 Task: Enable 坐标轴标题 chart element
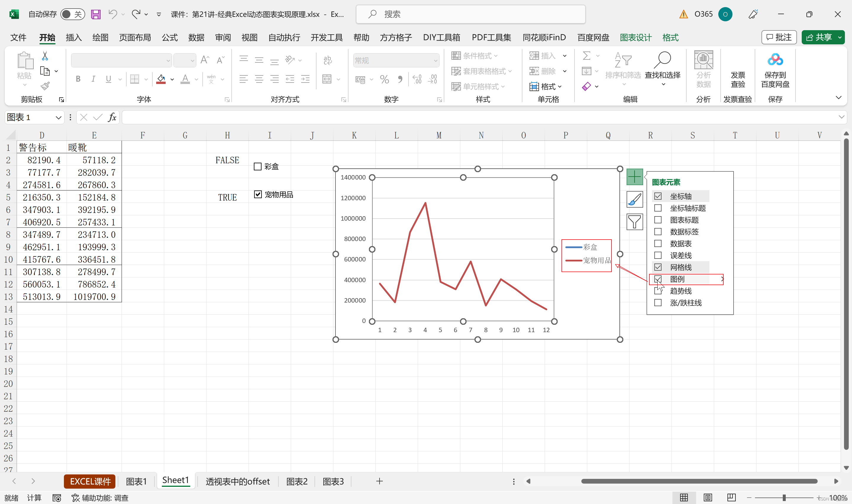click(x=658, y=208)
